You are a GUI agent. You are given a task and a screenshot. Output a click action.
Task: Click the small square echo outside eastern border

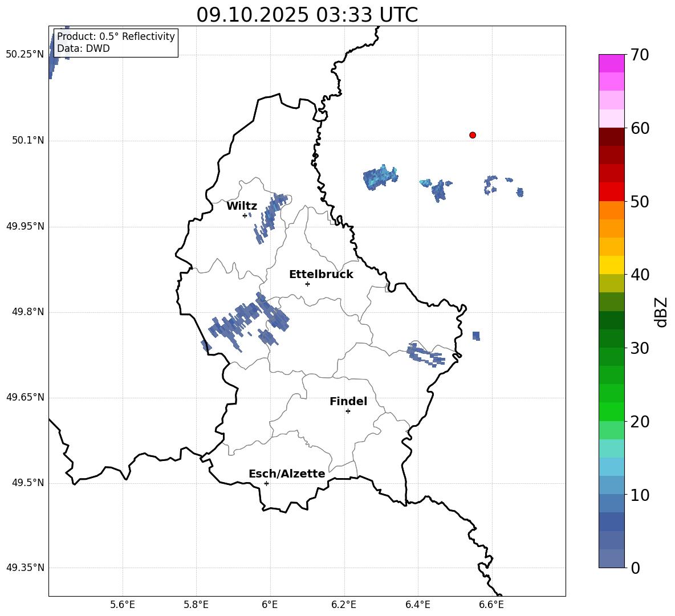[476, 336]
